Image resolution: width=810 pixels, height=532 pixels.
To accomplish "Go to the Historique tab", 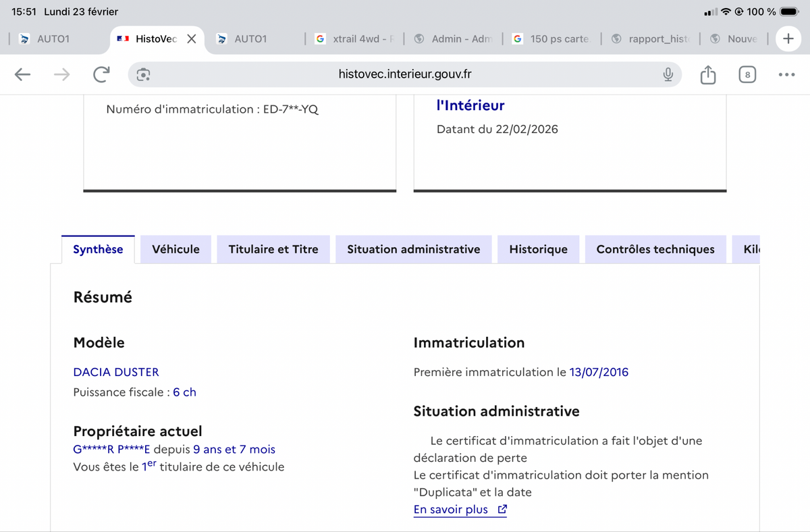I will pos(538,249).
